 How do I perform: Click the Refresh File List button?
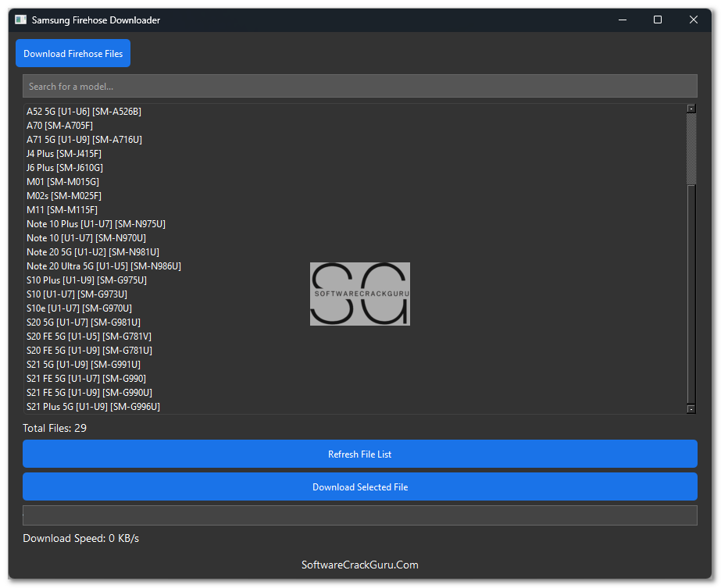(x=359, y=454)
